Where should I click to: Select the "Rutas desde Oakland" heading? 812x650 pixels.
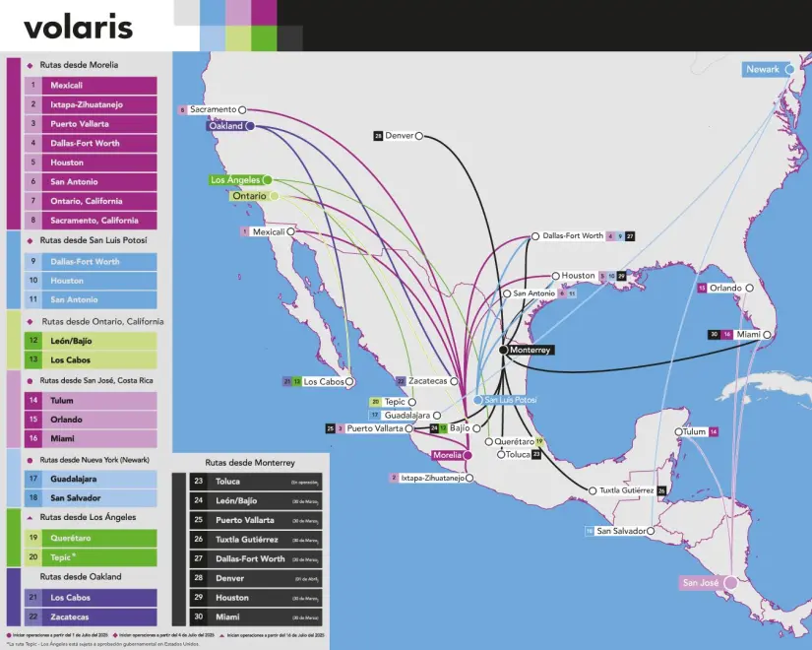81,577
